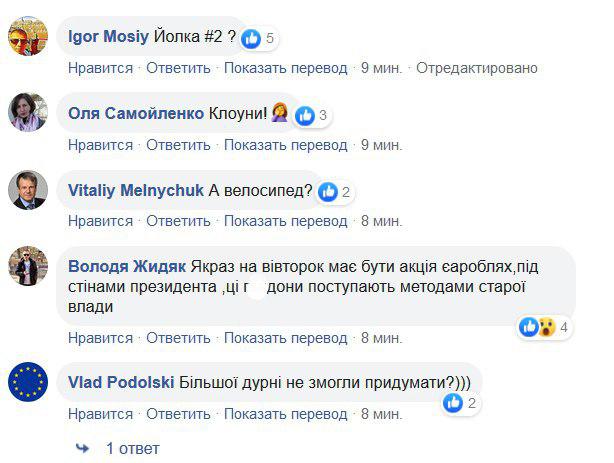This screenshot has height=463, width=614.
Task: Open the "Отредактировано" edit history link
Action: (477, 68)
